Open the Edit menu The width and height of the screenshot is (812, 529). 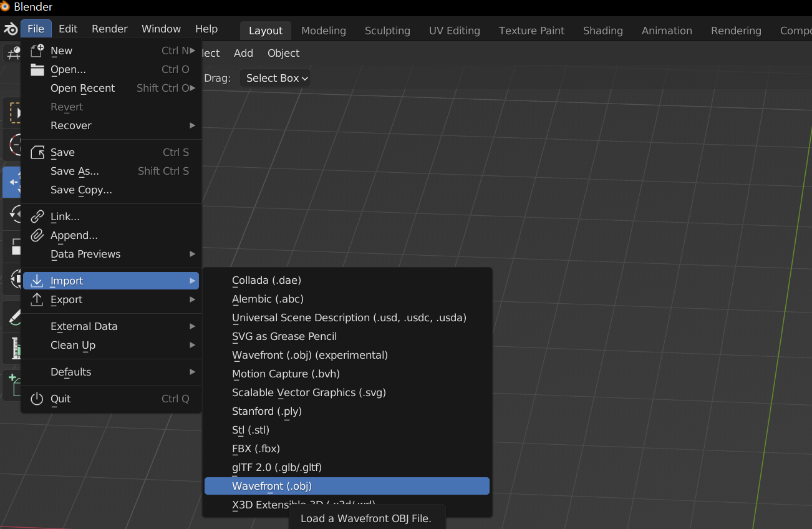pyautogui.click(x=68, y=29)
